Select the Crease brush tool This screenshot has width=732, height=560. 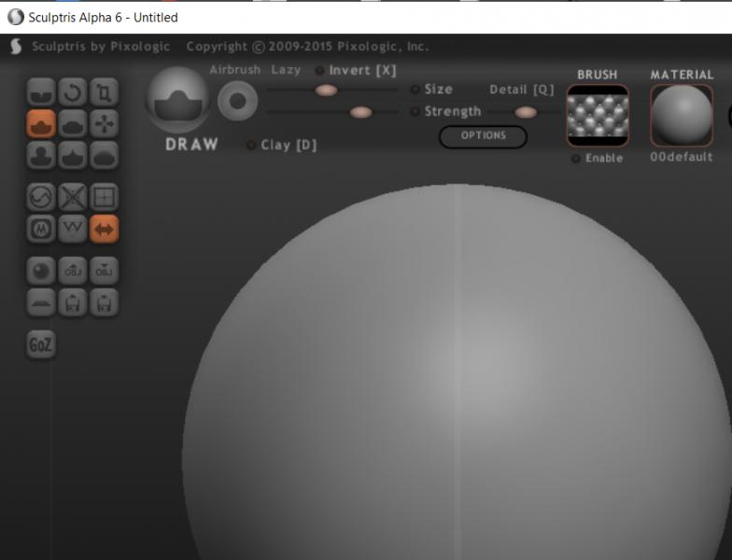tap(41, 91)
